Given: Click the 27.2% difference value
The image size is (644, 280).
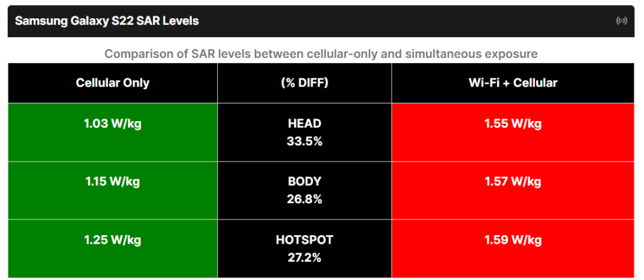Looking at the screenshot, I should point(304,257).
